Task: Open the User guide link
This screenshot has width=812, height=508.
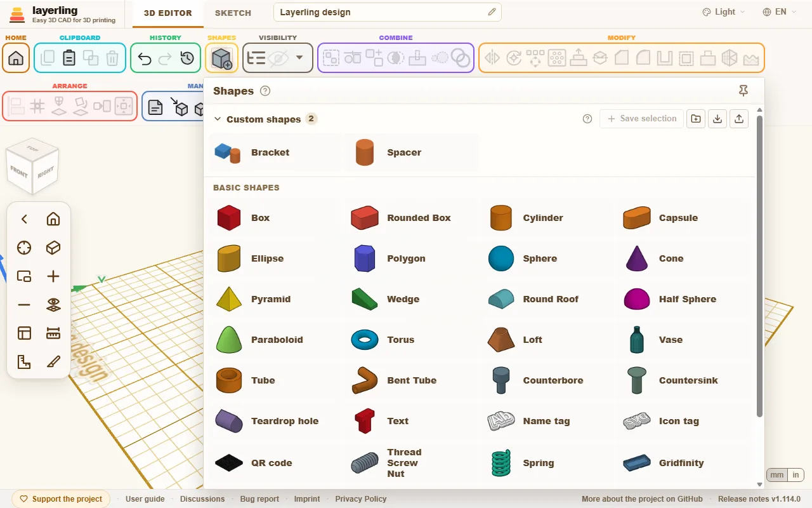Action: click(x=145, y=499)
